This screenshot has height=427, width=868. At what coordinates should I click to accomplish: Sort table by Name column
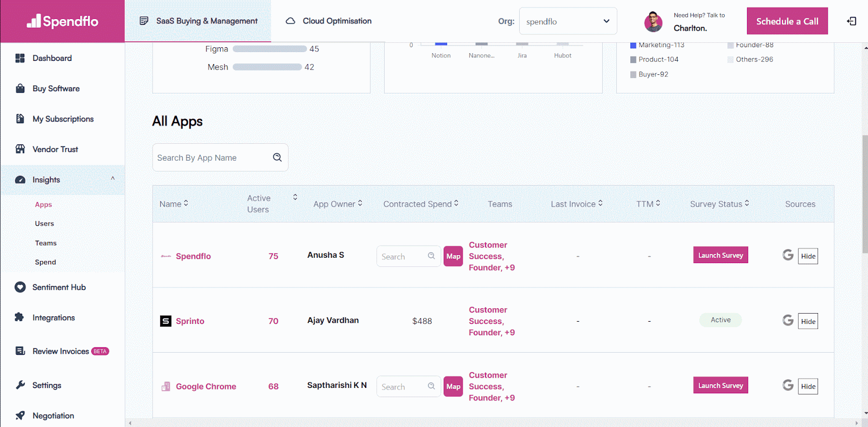click(x=186, y=203)
